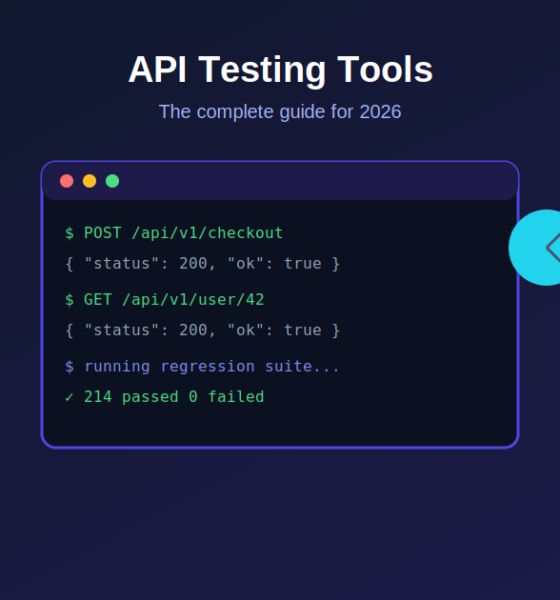560x600 pixels.
Task: Click the dollar prompt before POST
Action: pyautogui.click(x=69, y=233)
